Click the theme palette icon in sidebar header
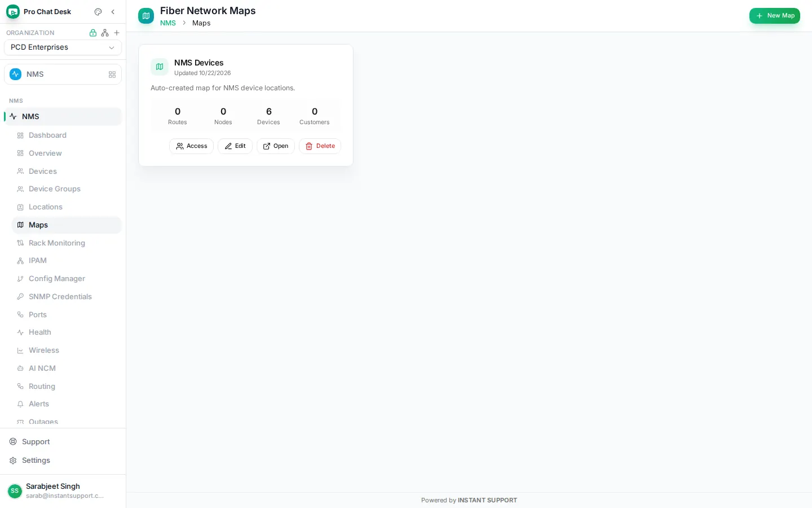 98,12
